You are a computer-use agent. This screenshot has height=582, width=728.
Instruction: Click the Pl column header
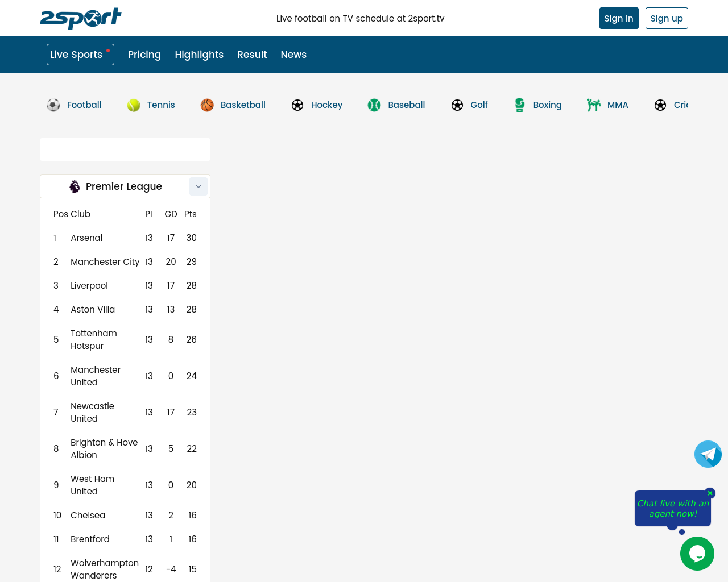[x=148, y=214]
